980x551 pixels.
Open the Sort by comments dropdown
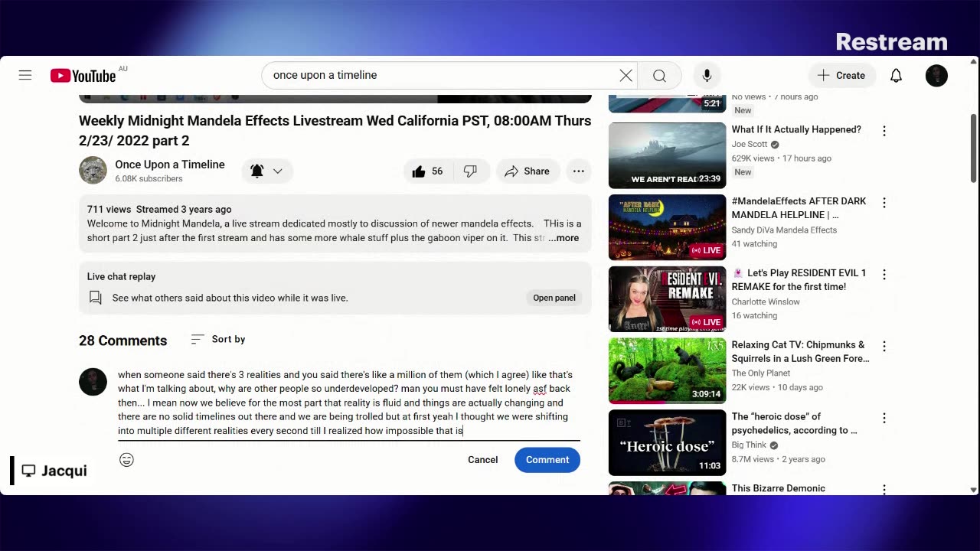pos(218,339)
